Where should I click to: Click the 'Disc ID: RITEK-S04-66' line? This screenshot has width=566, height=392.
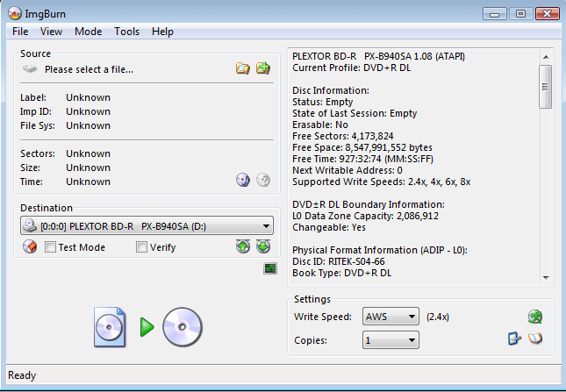338,261
